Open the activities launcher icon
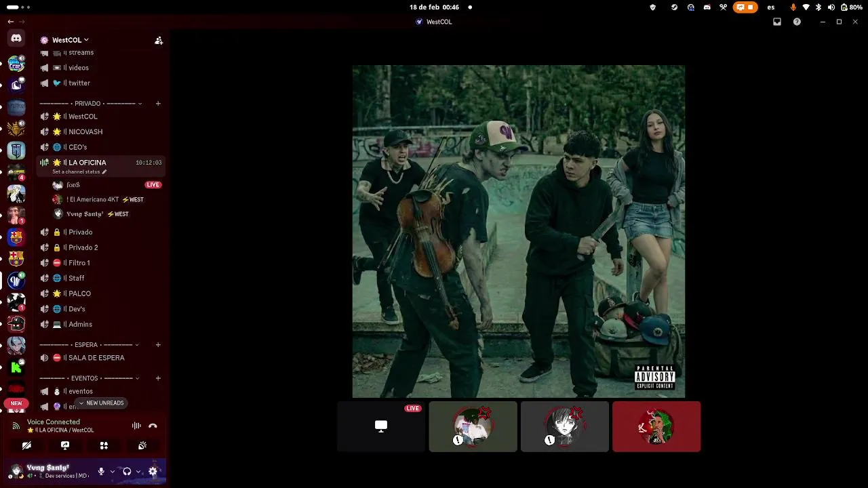 104,445
